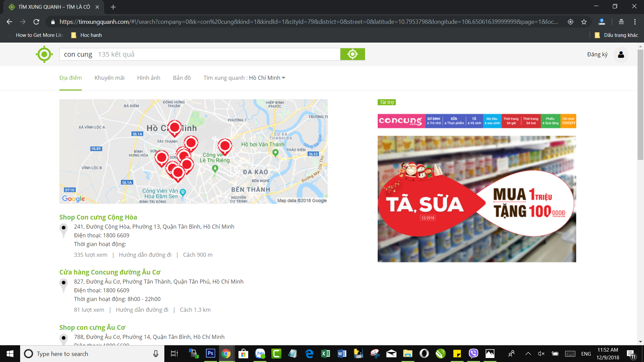This screenshot has width=644, height=362.
Task: Open Shop con cưng Âu Cơ listing
Action: [92, 327]
